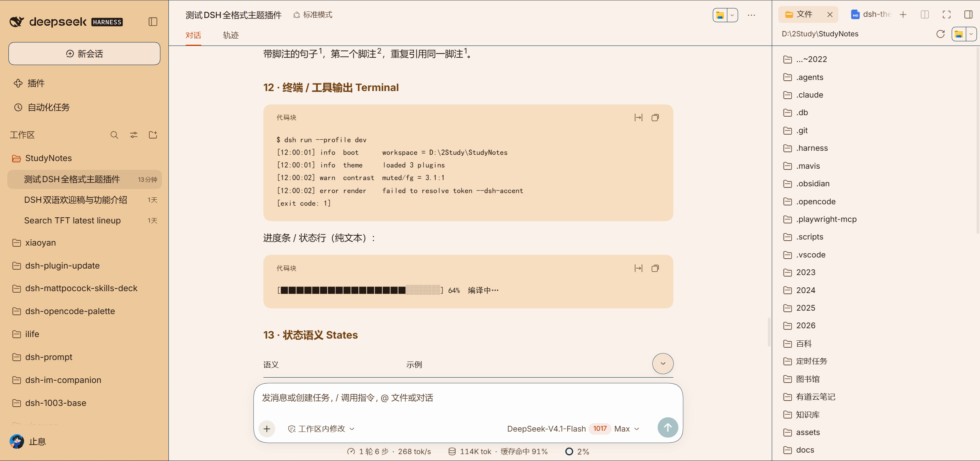Viewport: 980px width, 461px height.
Task: Open DSH双语欢迎稿与功能介绍 conversation
Action: (x=84, y=200)
